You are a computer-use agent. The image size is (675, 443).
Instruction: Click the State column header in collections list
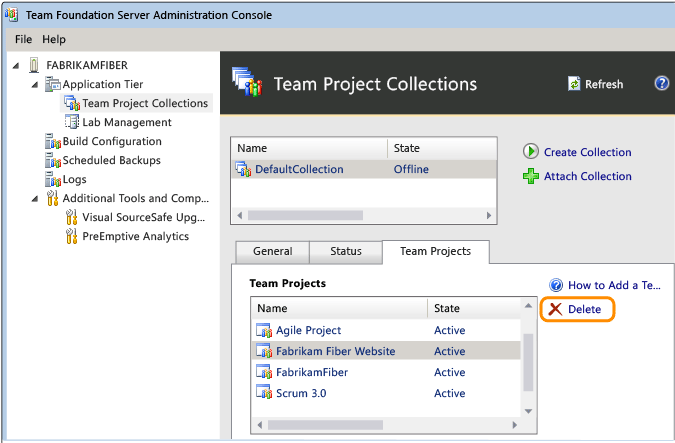pos(442,149)
